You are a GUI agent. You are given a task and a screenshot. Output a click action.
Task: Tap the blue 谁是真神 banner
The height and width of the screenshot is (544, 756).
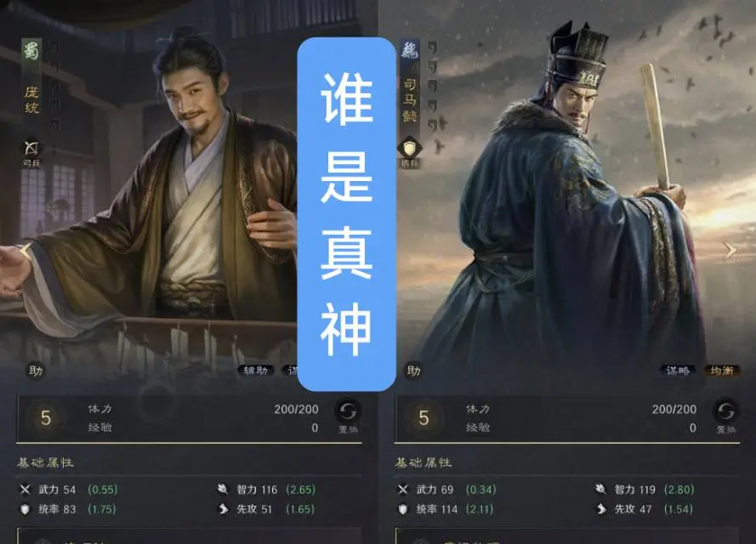pyautogui.click(x=347, y=214)
